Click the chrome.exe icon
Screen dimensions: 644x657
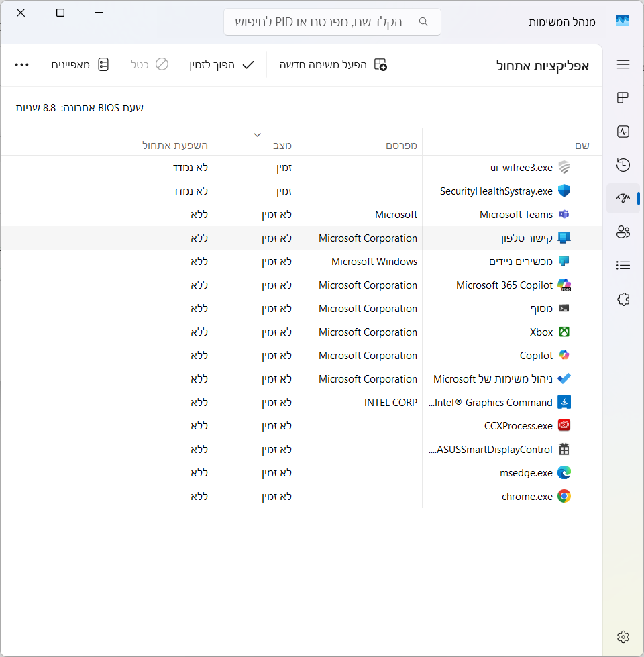click(564, 496)
